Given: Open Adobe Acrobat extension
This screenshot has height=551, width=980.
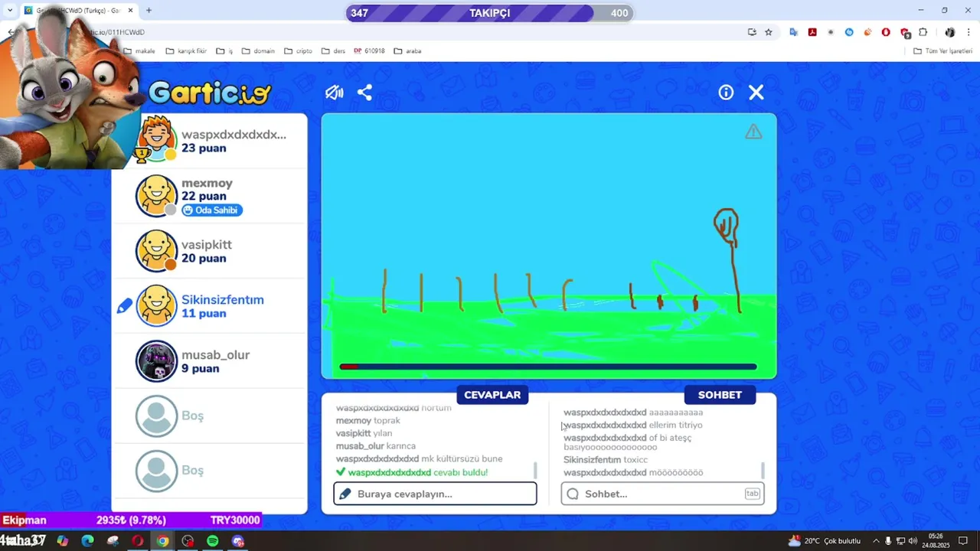Looking at the screenshot, I should (x=812, y=32).
